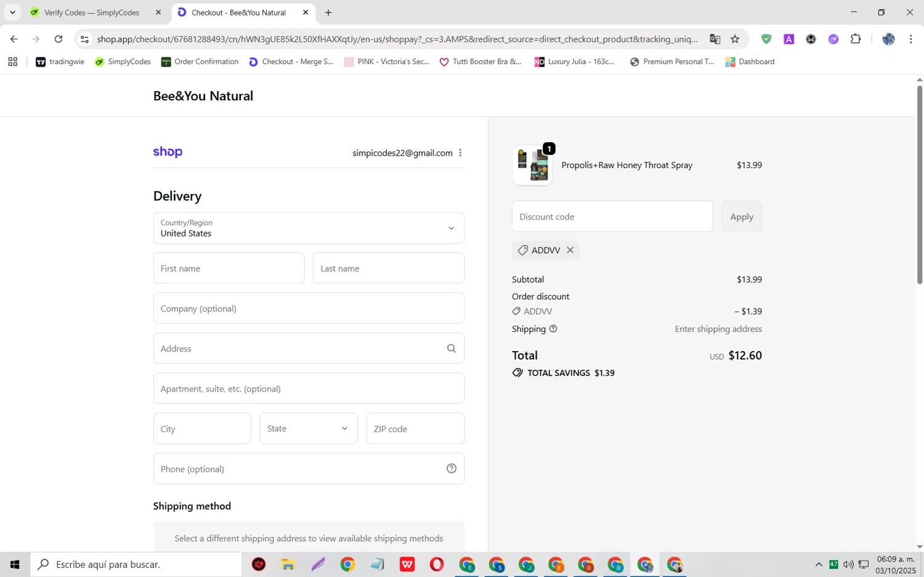Open the Premium Personal T... bookmark

[x=672, y=62]
